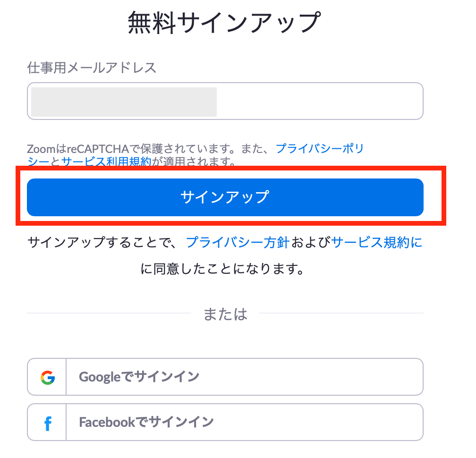Click the サインアップすることで agreement text
The height and width of the screenshot is (458, 476).
102,242
